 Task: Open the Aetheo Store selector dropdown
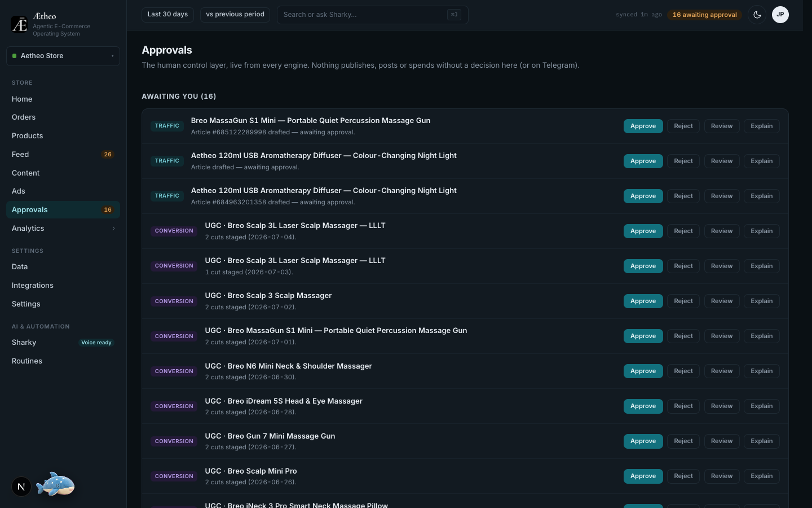click(x=63, y=56)
